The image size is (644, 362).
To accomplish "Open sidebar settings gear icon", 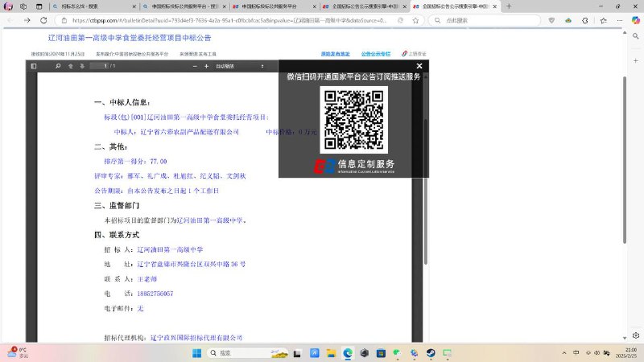I will point(636,335).
